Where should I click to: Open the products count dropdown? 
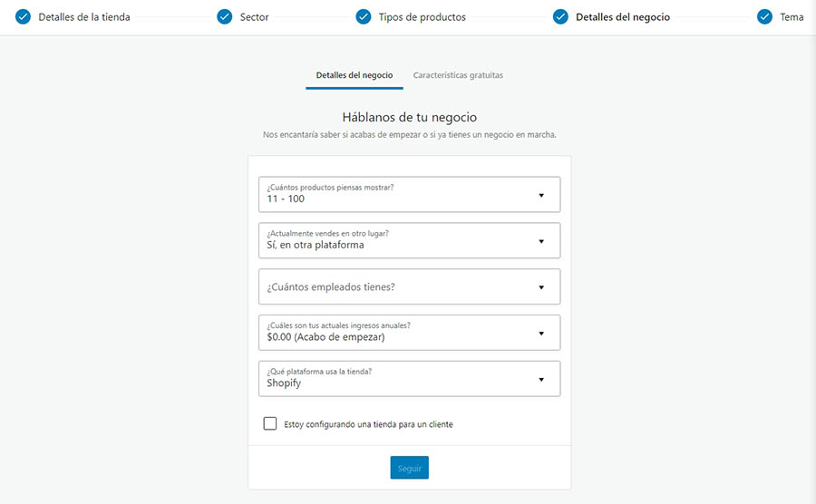(409, 194)
